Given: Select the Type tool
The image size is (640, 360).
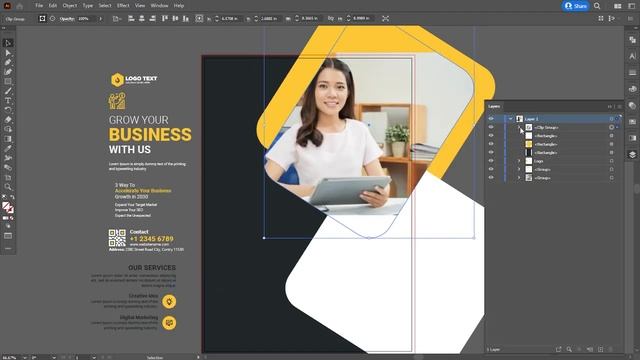Looking at the screenshot, I should [8, 100].
